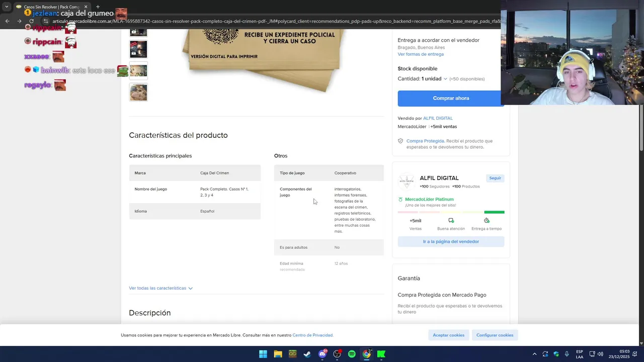The height and width of the screenshot is (362, 644).
Task: Click the Comprar ahora button
Action: point(451,98)
